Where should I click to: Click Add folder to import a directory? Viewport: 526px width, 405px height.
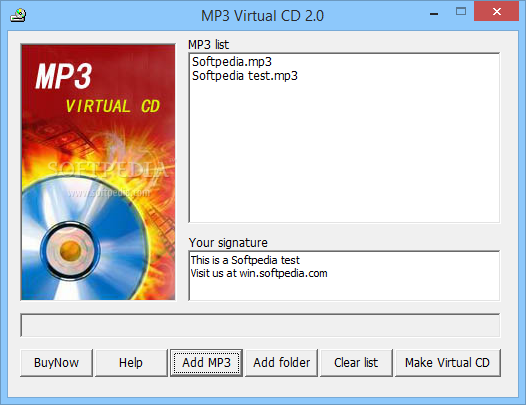pyautogui.click(x=281, y=363)
